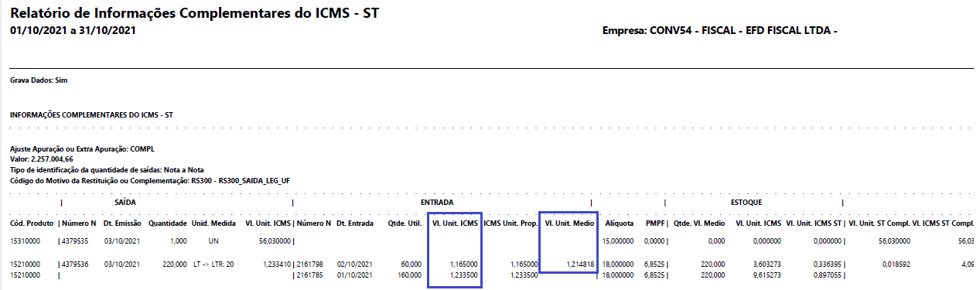The height and width of the screenshot is (290, 980).
Task: Click the entry date 01/10/2021 cell
Action: tap(354, 274)
